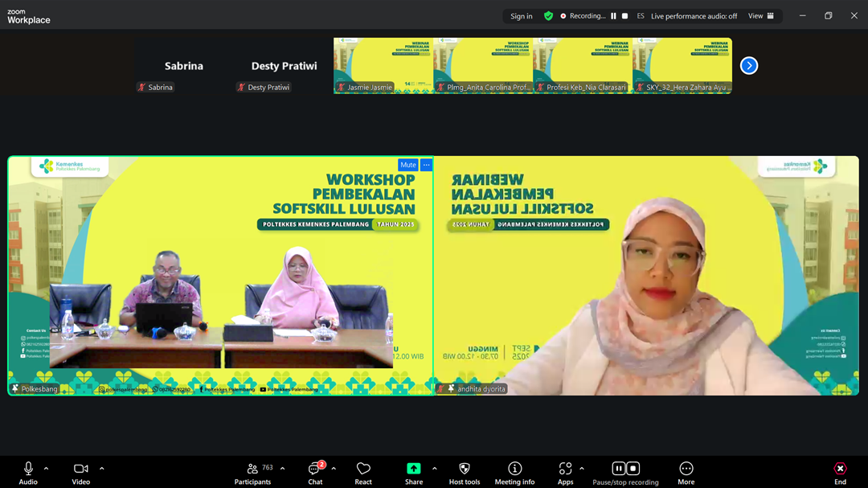Image resolution: width=868 pixels, height=488 pixels.
Task: Open the More options menu
Action: (x=686, y=469)
